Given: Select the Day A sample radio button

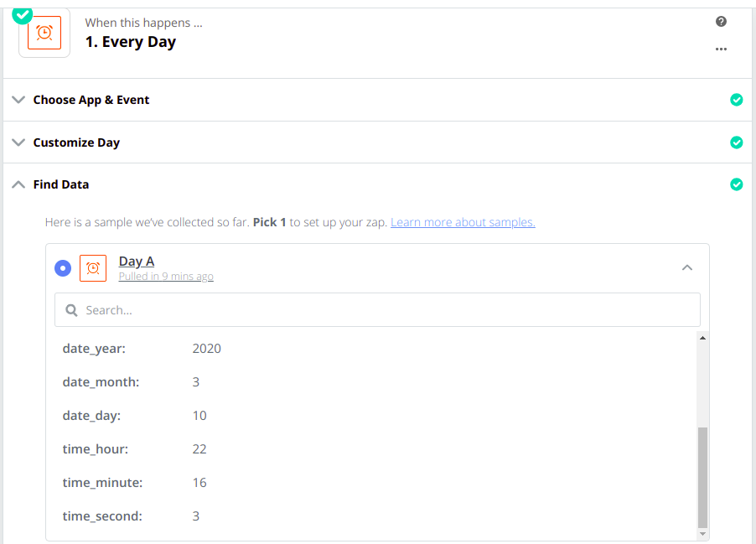Looking at the screenshot, I should click(63, 268).
